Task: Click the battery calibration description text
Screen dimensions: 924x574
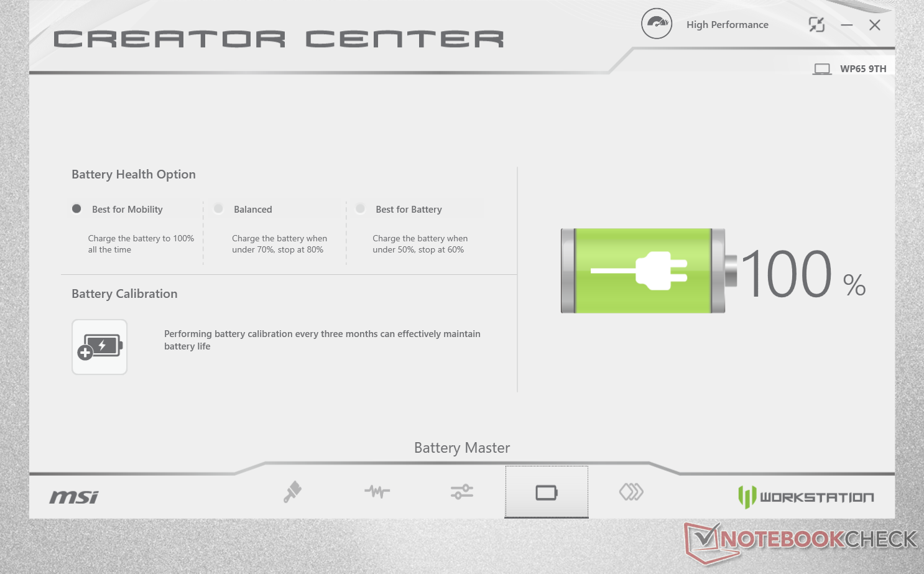Action: [322, 340]
